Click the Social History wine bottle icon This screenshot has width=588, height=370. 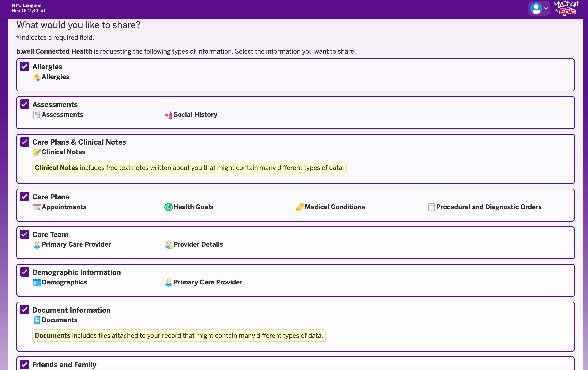pos(168,115)
